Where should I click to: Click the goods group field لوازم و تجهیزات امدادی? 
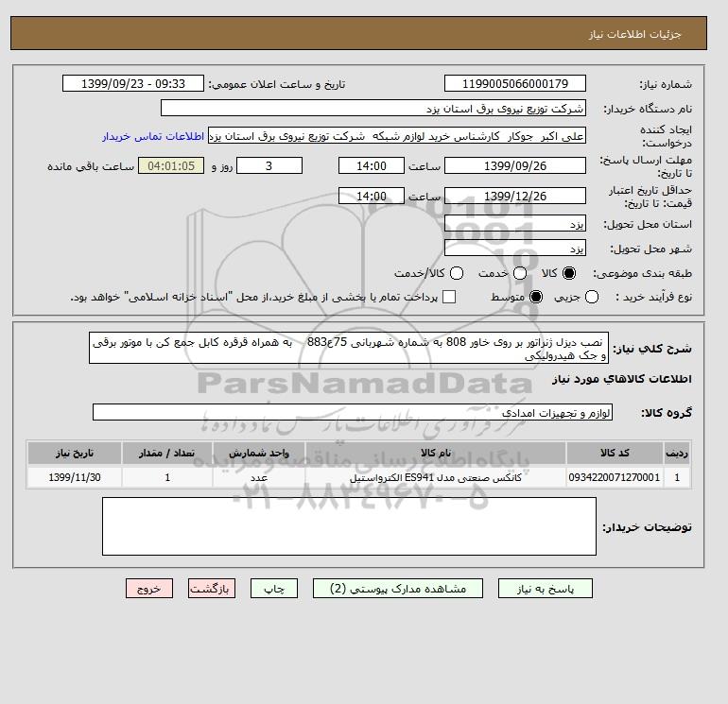pos(353,412)
